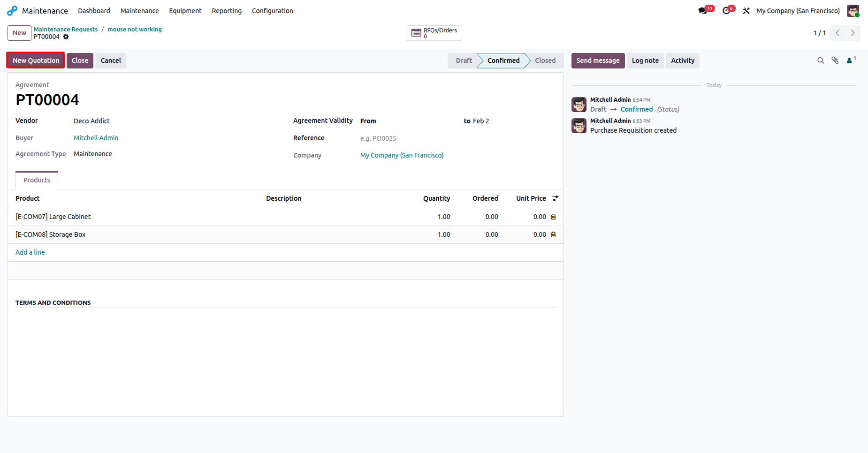Open the conversations messages icon

coord(702,10)
